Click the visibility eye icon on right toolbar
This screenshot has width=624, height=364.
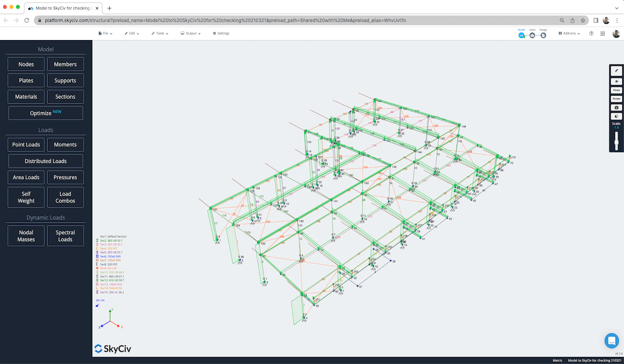(x=616, y=81)
